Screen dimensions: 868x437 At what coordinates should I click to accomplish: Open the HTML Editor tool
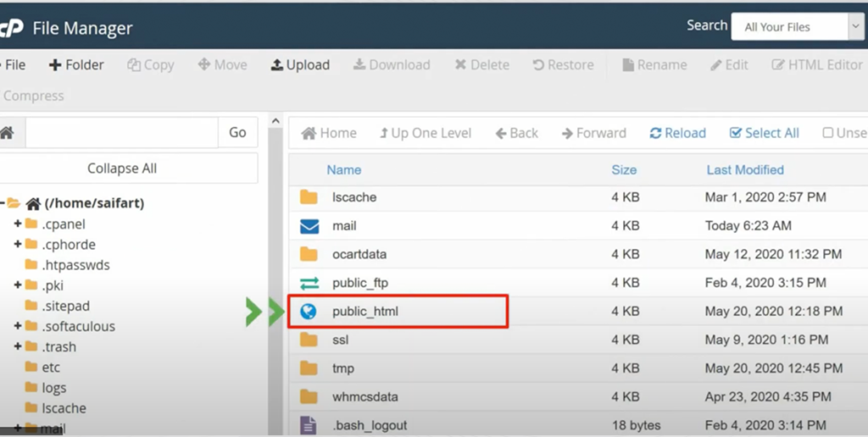pyautogui.click(x=818, y=64)
